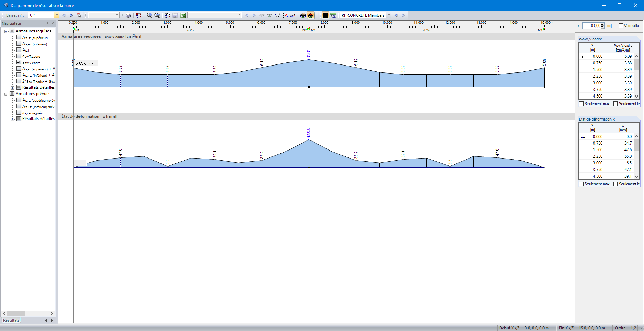This screenshot has width=644, height=331.
Task: Go to the next member number
Action: tap(71, 15)
